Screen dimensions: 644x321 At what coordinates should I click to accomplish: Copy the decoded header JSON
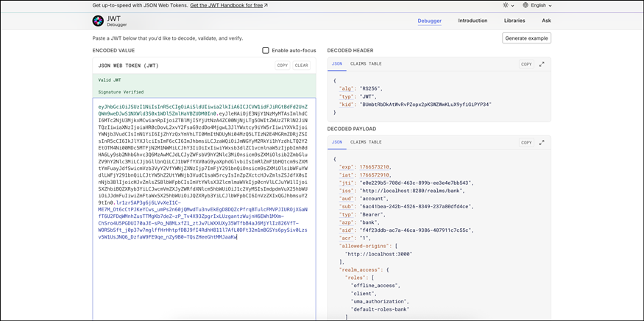pyautogui.click(x=526, y=64)
